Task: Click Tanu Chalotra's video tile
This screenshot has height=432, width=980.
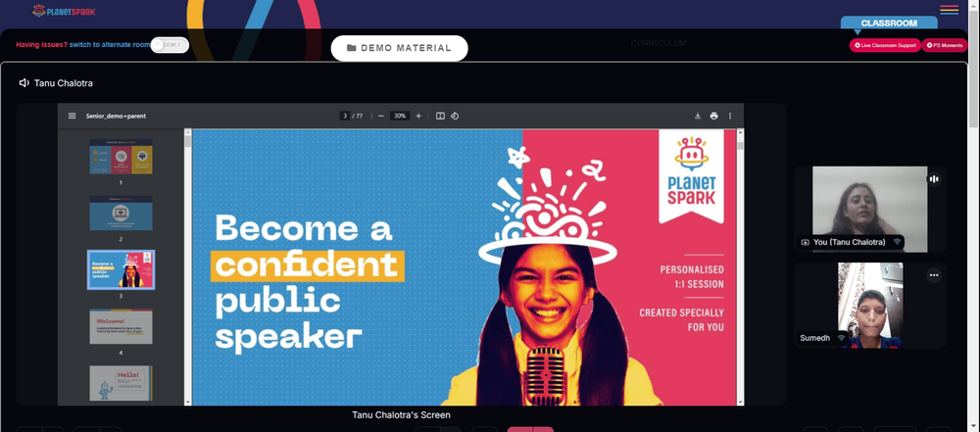Action: pyautogui.click(x=870, y=210)
